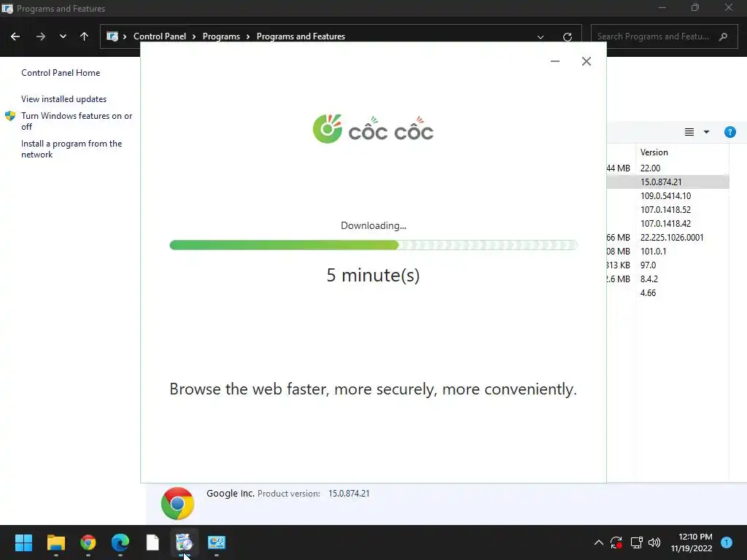Image resolution: width=747 pixels, height=560 pixels.
Task: Select the row with version 15.0.874.21
Action: (667, 182)
